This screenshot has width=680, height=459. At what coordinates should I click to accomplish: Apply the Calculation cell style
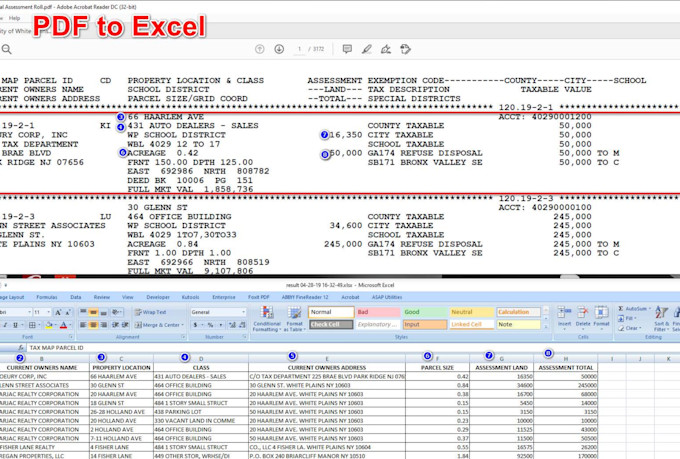click(518, 312)
